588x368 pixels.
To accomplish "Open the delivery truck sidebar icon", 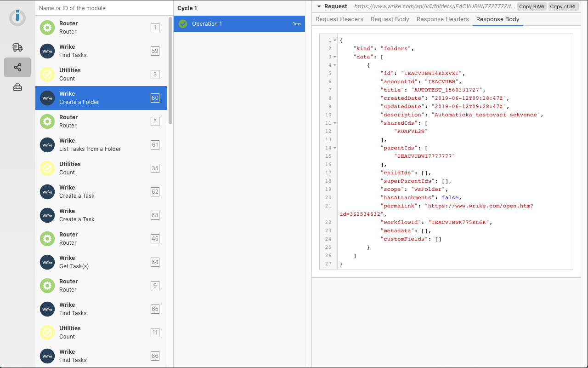I will point(17,47).
